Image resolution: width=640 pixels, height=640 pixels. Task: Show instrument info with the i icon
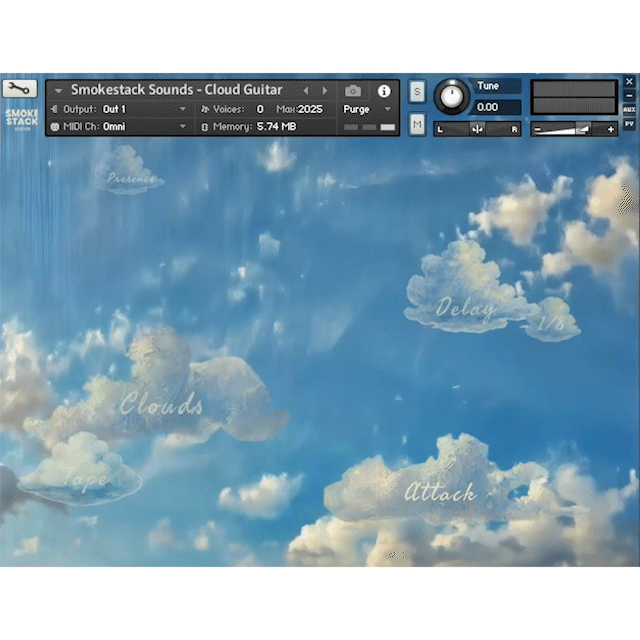[x=384, y=90]
